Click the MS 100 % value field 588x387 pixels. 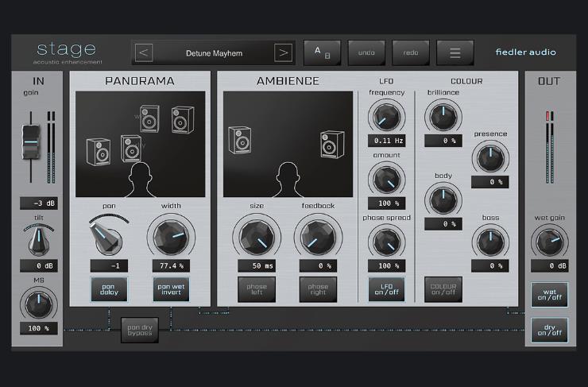coord(39,328)
